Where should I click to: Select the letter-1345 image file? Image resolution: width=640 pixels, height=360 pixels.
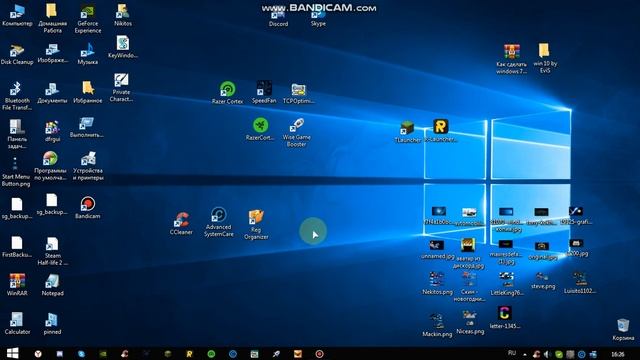(x=504, y=318)
